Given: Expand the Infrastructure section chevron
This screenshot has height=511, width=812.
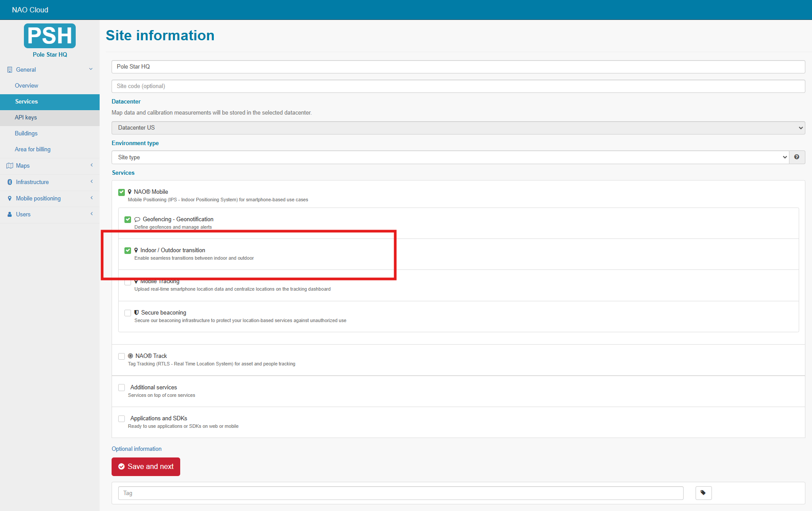Looking at the screenshot, I should [92, 181].
